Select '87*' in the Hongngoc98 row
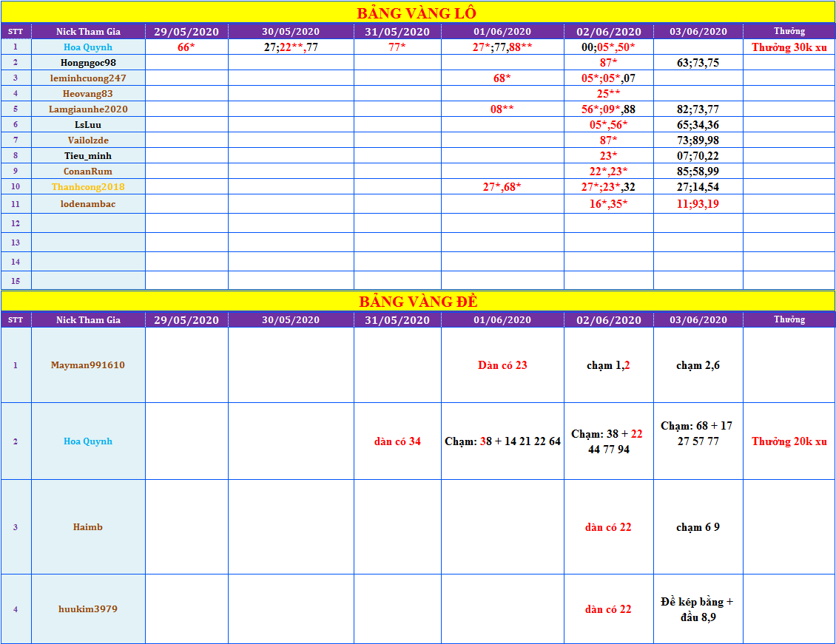836x644 pixels. click(608, 62)
